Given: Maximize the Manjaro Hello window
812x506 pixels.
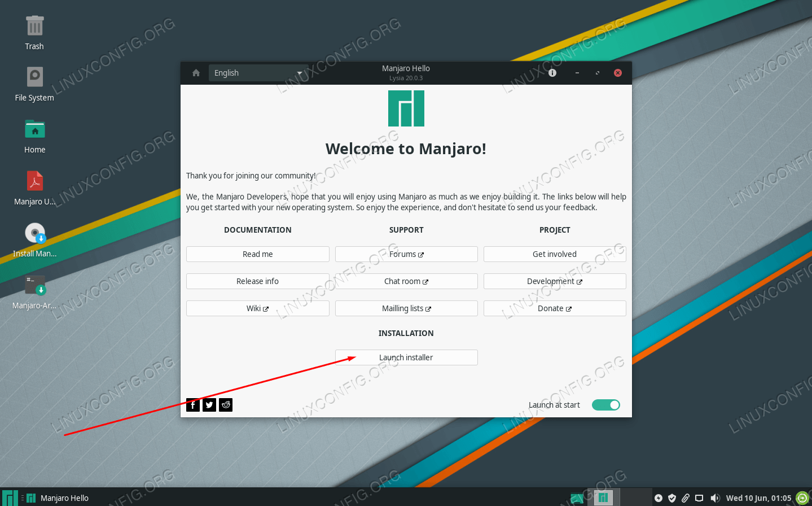Looking at the screenshot, I should click(598, 73).
